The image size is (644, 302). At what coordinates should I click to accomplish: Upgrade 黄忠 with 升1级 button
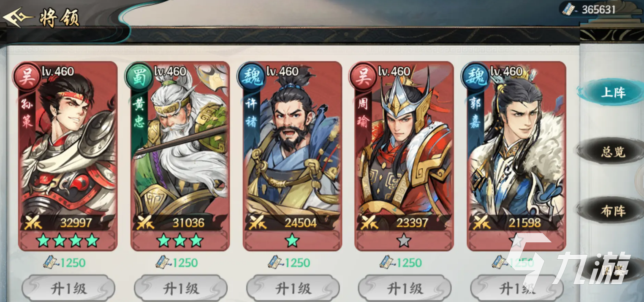tap(180, 288)
